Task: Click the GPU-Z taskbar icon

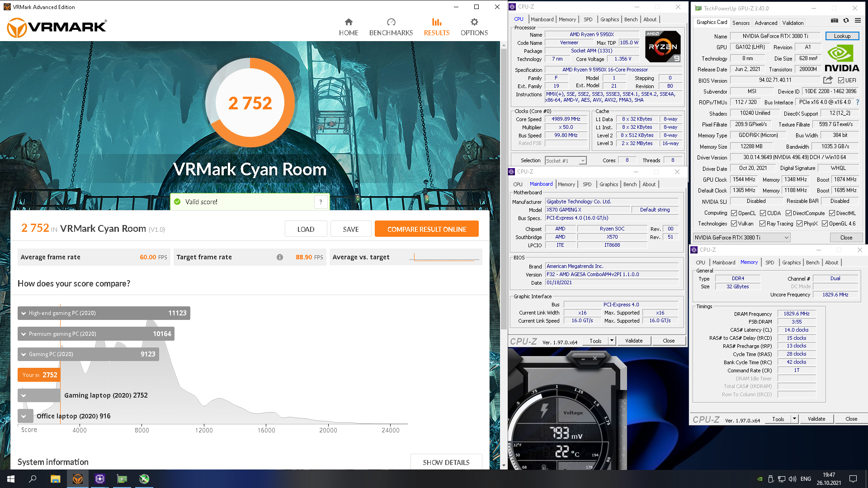Action: [x=122, y=479]
